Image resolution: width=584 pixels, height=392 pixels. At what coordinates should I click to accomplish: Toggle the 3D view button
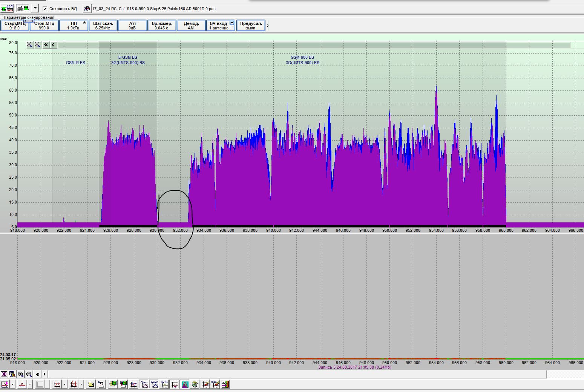click(4, 374)
